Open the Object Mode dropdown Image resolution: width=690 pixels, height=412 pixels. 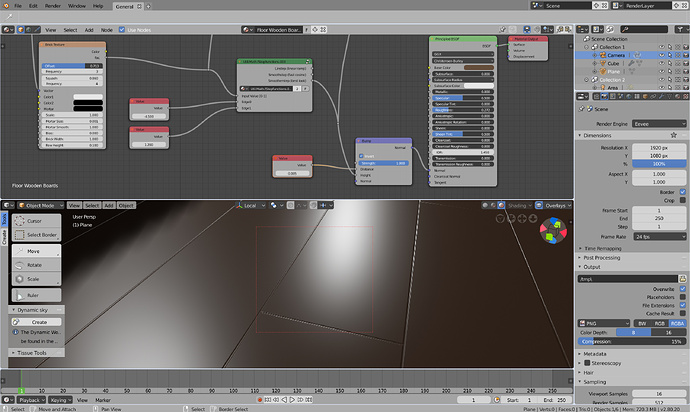40,206
